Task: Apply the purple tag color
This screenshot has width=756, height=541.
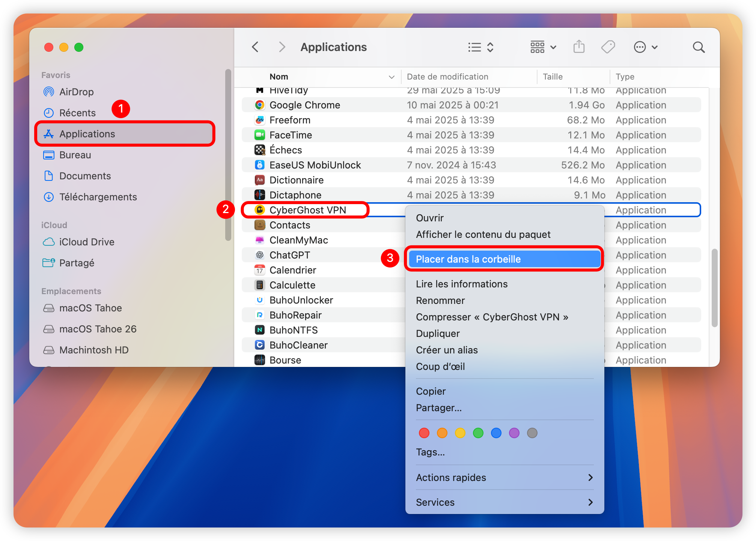Action: click(514, 433)
